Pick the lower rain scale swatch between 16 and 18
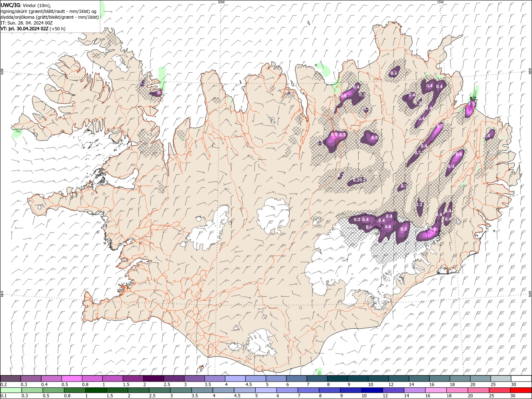Image resolution: width=532 pixels, height=399 pixels. [436, 390]
